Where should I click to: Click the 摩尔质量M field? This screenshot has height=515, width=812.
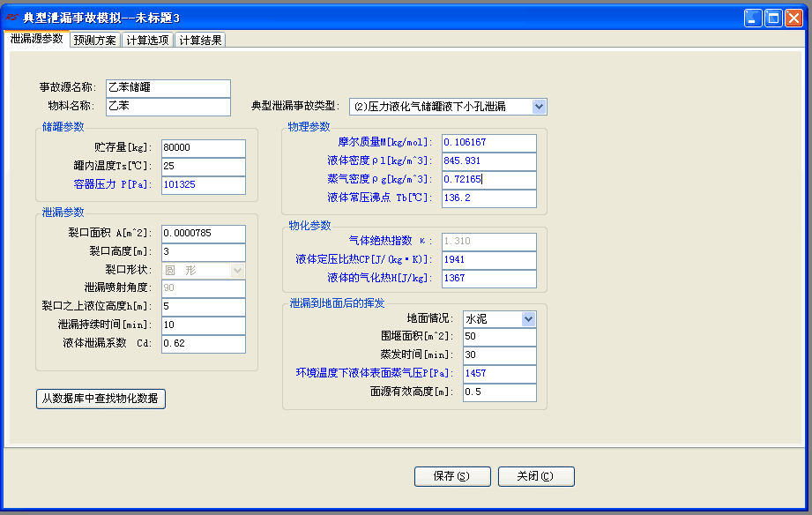488,143
